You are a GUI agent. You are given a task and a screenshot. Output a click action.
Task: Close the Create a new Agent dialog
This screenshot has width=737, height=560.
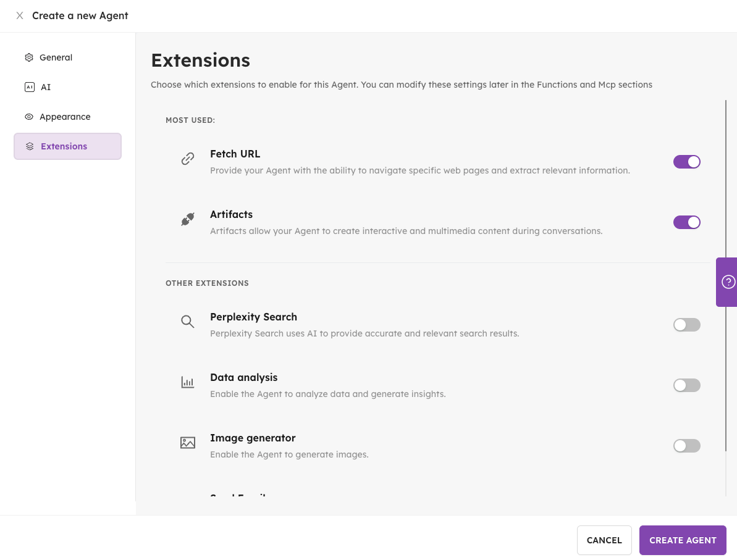pos(20,15)
